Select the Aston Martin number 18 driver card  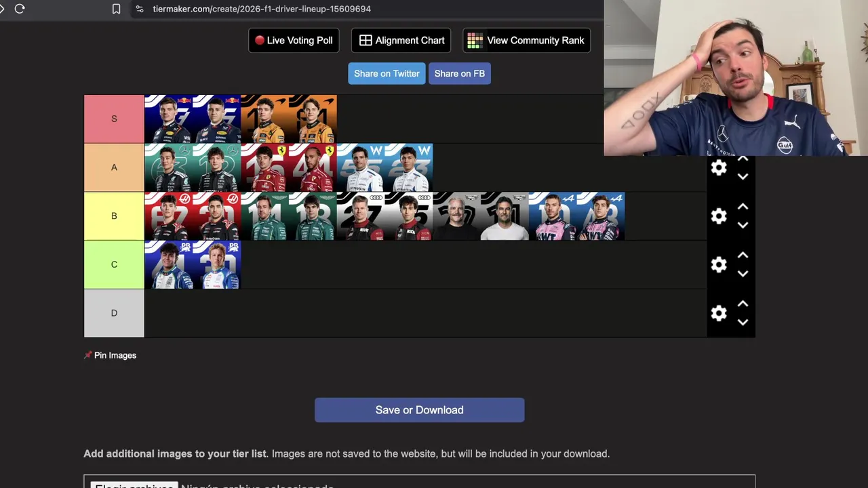(x=313, y=216)
